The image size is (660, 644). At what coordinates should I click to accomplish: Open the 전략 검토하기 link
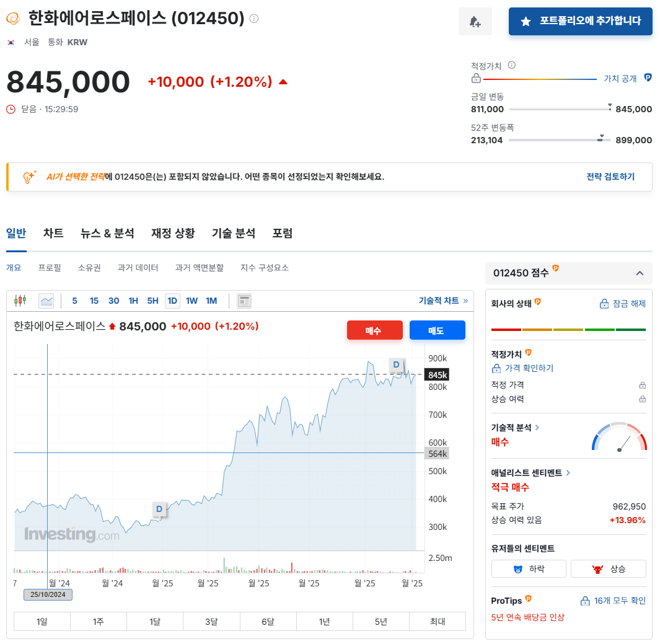[610, 177]
